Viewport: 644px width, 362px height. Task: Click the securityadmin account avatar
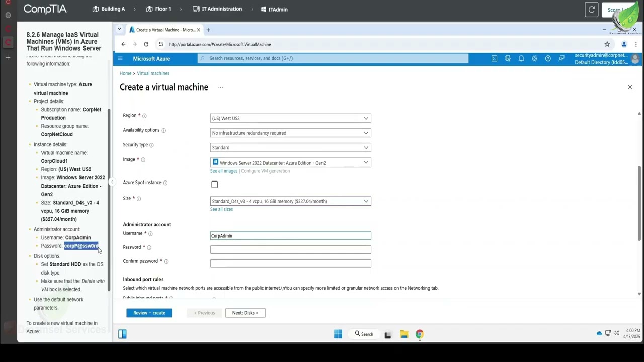click(x=635, y=59)
